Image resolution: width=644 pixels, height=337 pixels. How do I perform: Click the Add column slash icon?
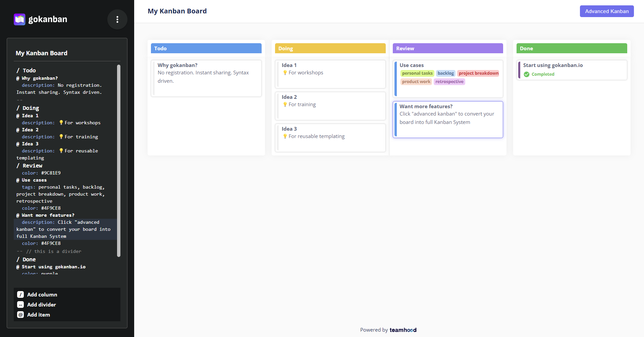pyautogui.click(x=20, y=294)
